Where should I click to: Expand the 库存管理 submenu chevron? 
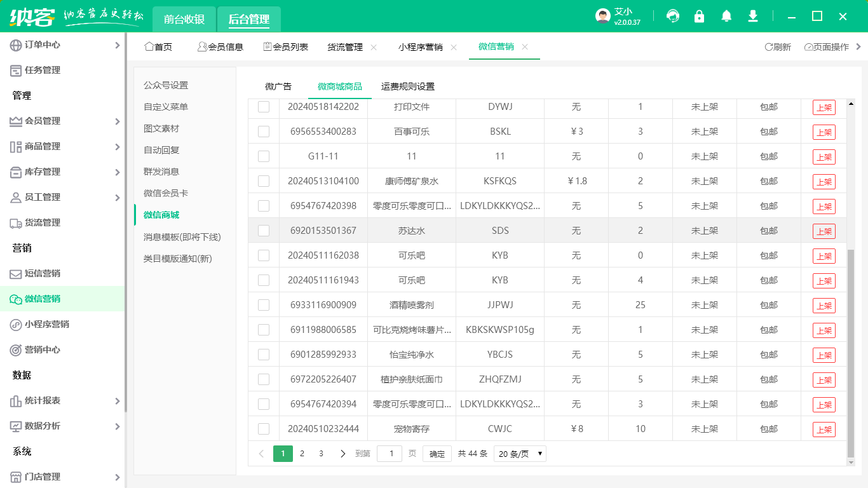click(x=117, y=172)
